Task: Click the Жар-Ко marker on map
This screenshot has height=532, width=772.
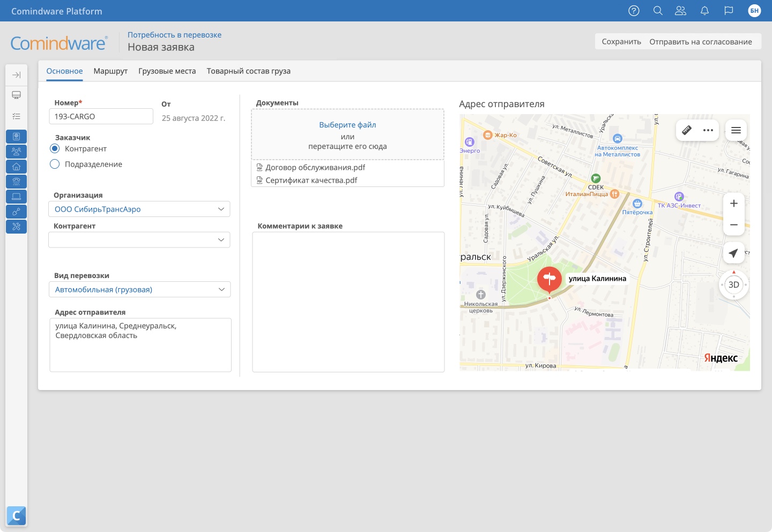Action: 487,135
